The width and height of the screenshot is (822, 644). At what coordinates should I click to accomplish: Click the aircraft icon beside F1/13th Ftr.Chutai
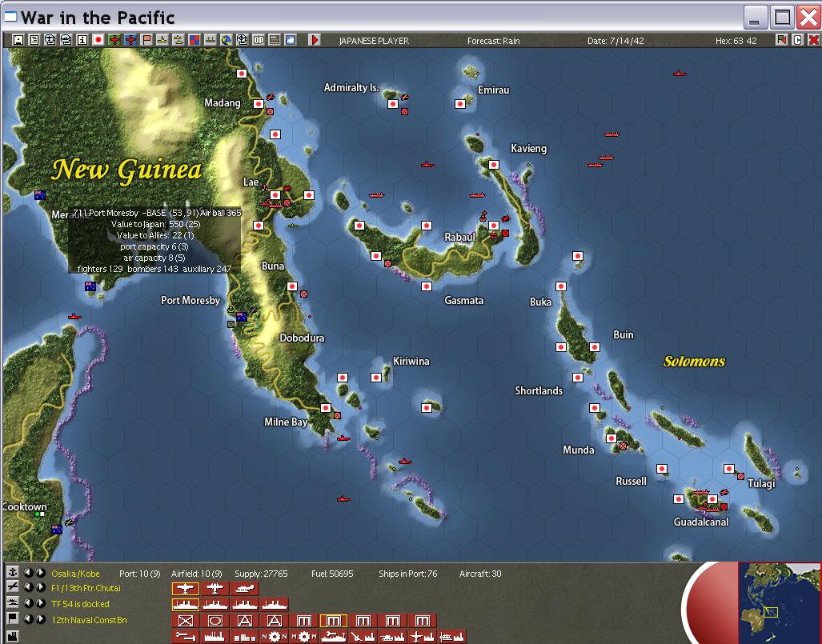[12, 587]
